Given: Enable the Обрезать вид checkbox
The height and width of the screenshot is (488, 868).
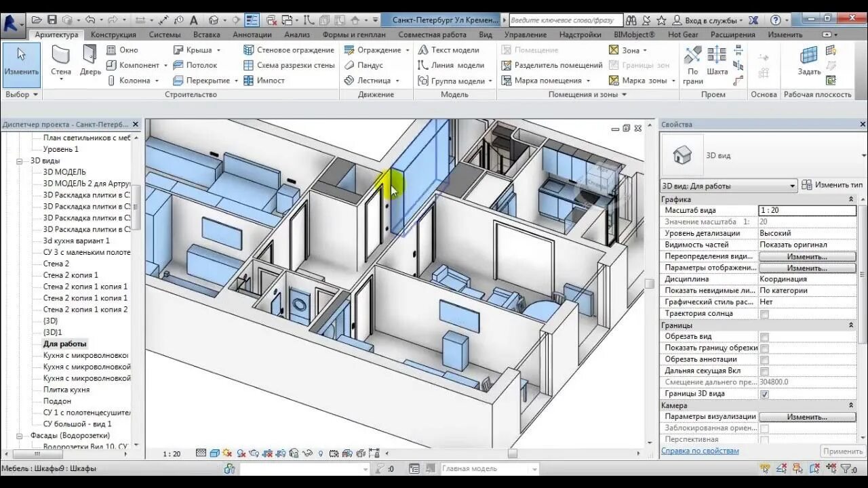Looking at the screenshot, I should point(764,337).
